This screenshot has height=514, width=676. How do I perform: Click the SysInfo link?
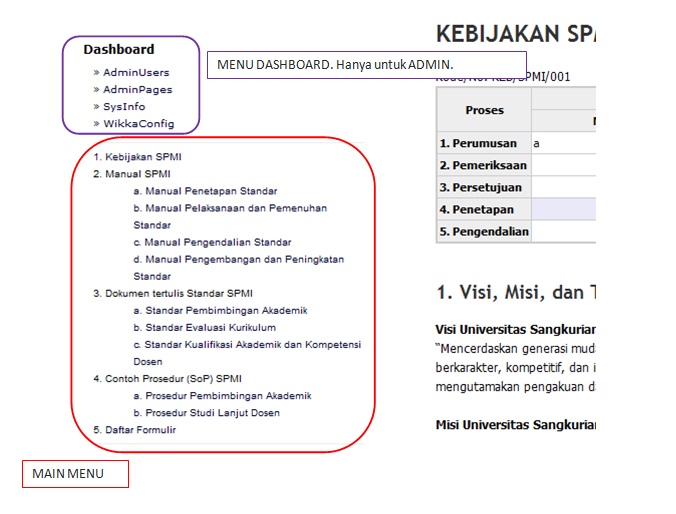click(124, 106)
